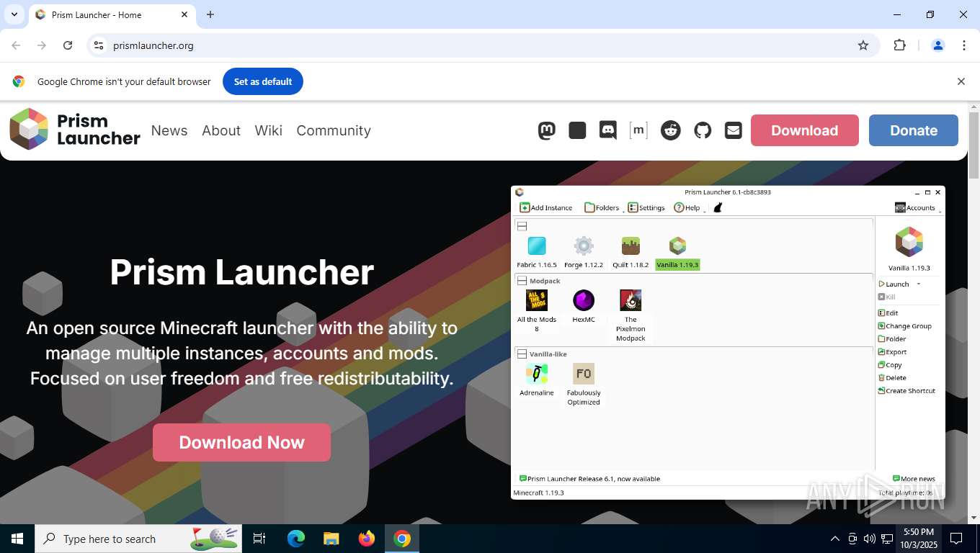Click the page scrollbar up arrow

click(974, 107)
